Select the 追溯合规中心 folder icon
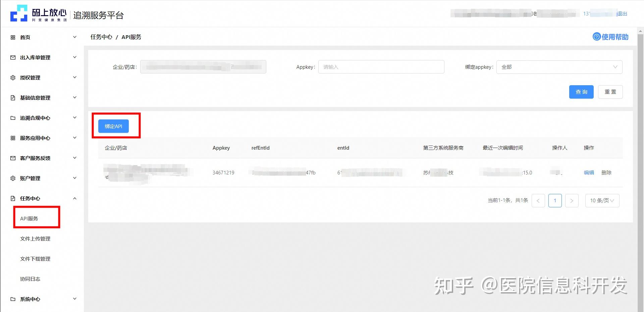Screen dimensions: 644x312 (13, 118)
